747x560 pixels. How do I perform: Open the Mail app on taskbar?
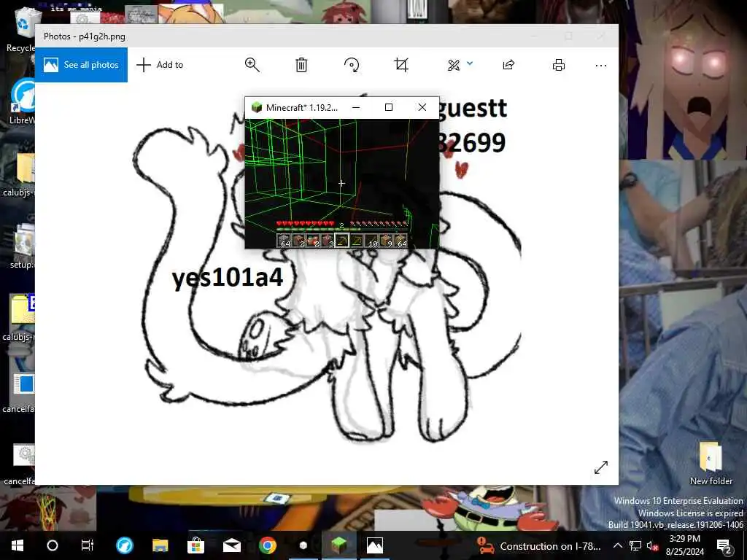231,545
